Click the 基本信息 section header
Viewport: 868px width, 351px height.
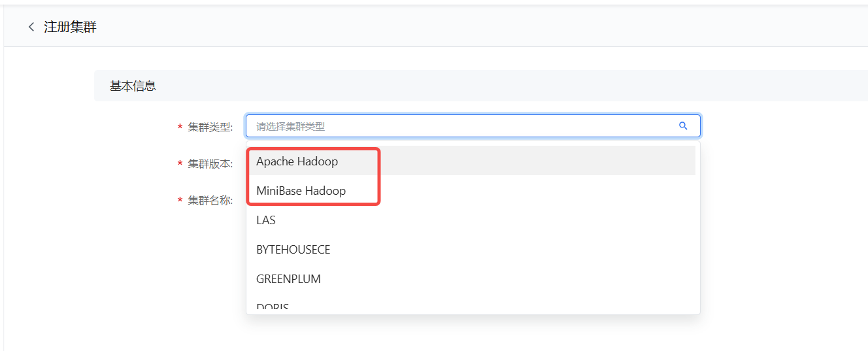click(133, 86)
